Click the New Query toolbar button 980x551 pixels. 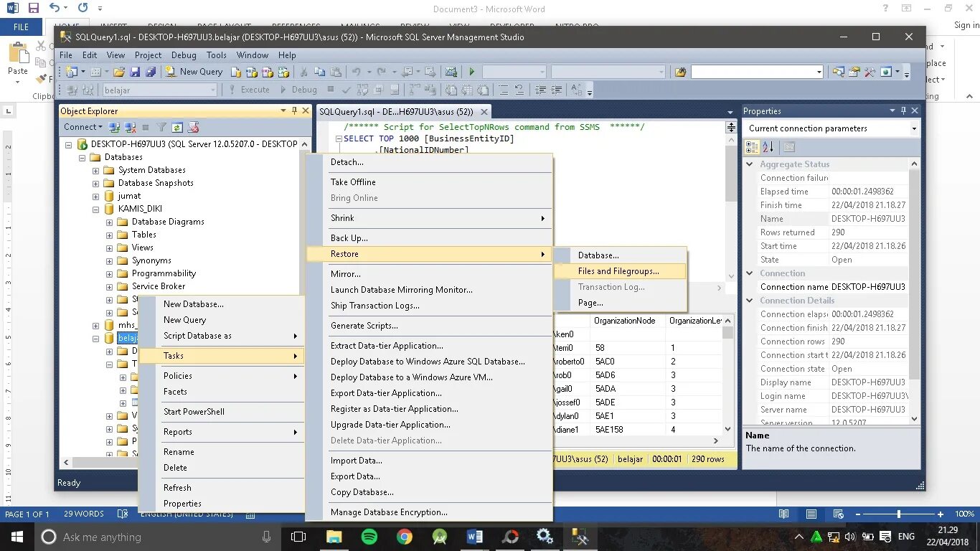(194, 72)
